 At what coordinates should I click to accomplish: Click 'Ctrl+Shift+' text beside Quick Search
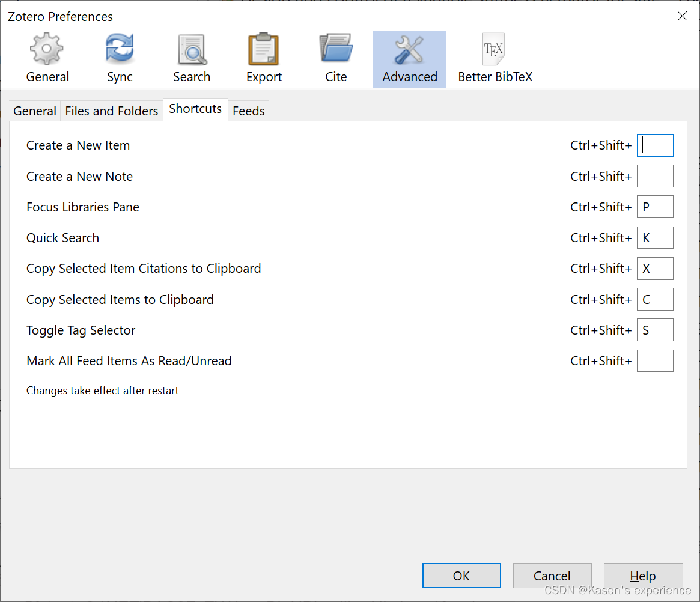601,238
